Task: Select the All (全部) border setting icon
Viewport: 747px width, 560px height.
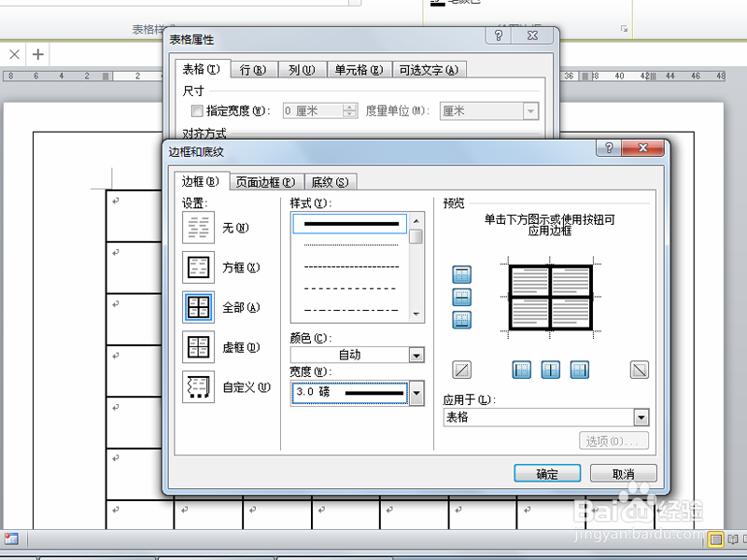Action: (198, 307)
